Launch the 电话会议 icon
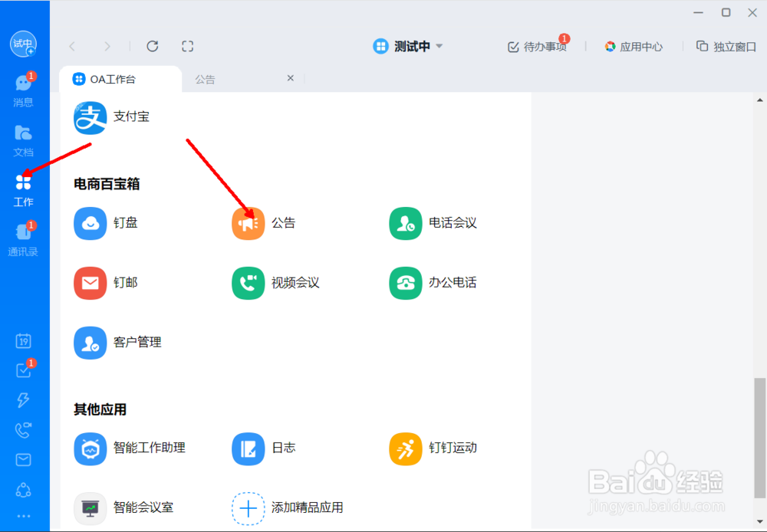Viewport: 767px width, 532px height. (x=406, y=224)
